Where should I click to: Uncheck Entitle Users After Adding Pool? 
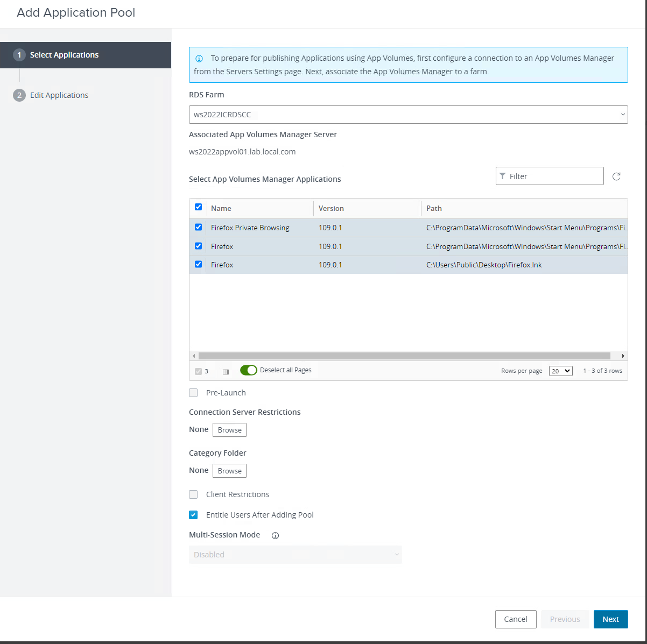coord(193,515)
